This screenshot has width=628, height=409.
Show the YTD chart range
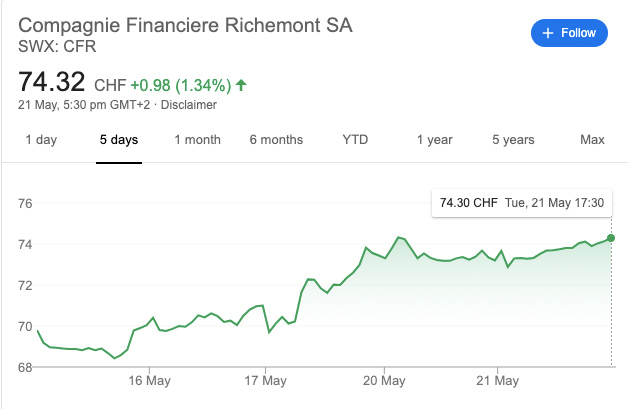pos(355,140)
